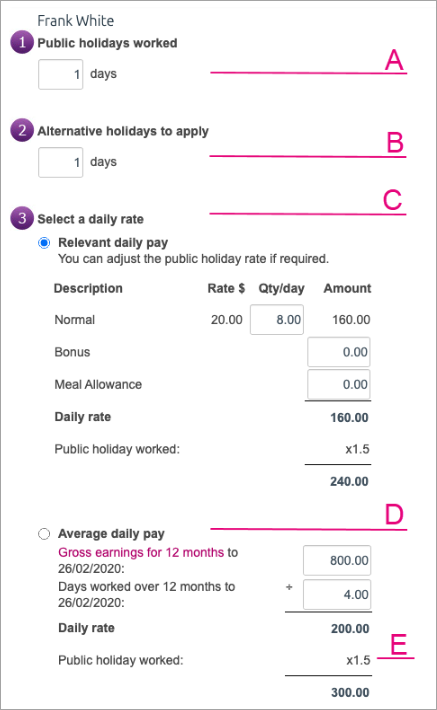This screenshot has width=437, height=710.
Task: Click the pink letter E annotation marker
Action: coord(399,644)
